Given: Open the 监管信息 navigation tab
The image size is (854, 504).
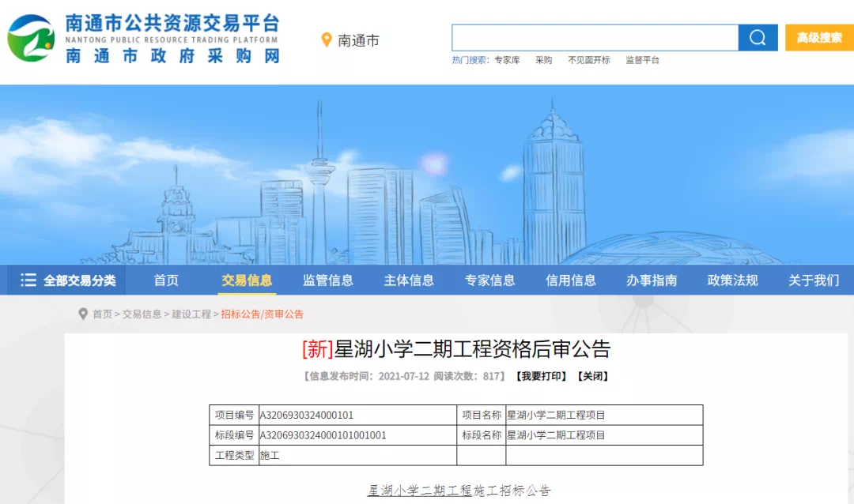Looking at the screenshot, I should pyautogui.click(x=328, y=280).
